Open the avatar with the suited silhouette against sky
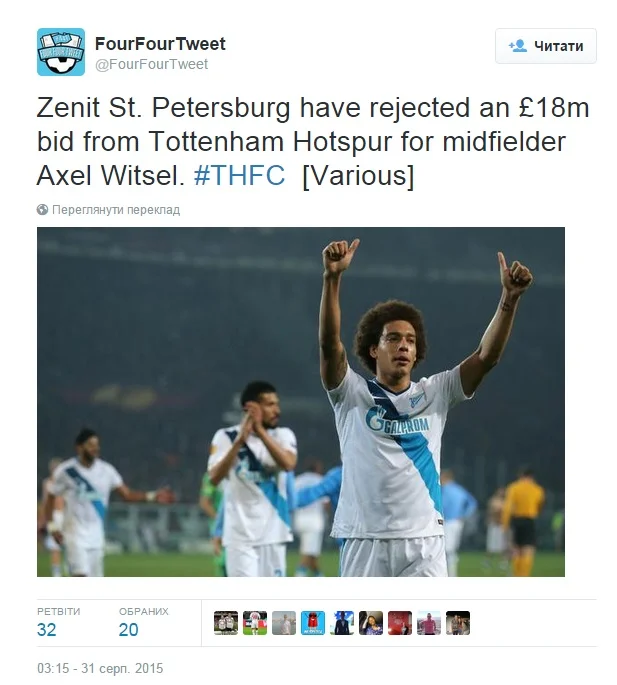617x685 pixels. tap(342, 623)
